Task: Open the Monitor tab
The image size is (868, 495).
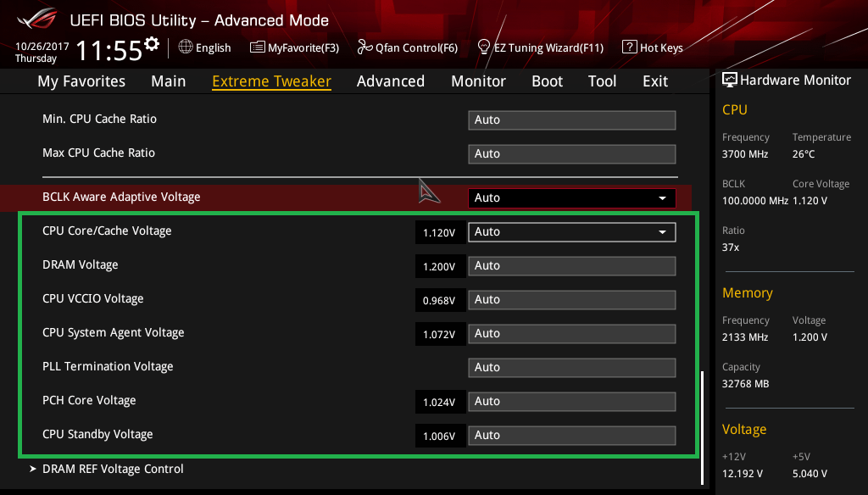Action: (478, 81)
